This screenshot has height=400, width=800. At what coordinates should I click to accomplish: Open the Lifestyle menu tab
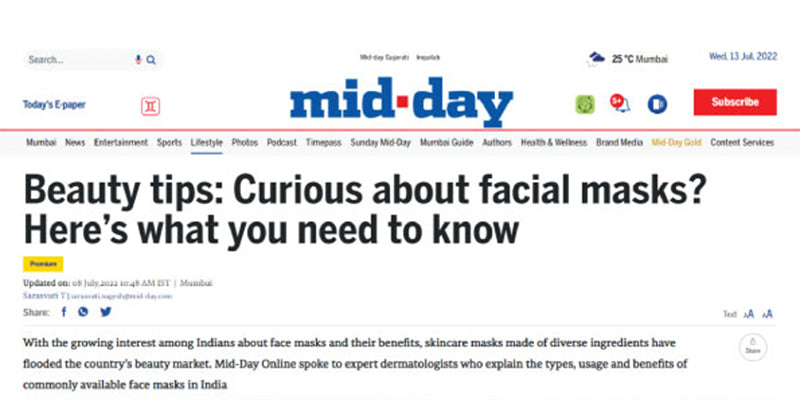pyautogui.click(x=206, y=143)
